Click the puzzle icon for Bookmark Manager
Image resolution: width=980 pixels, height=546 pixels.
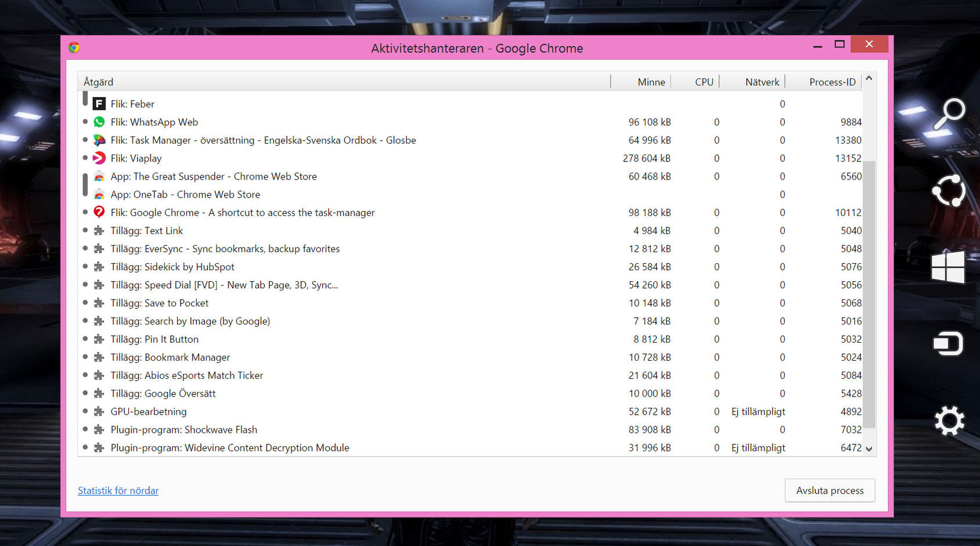pyautogui.click(x=99, y=357)
